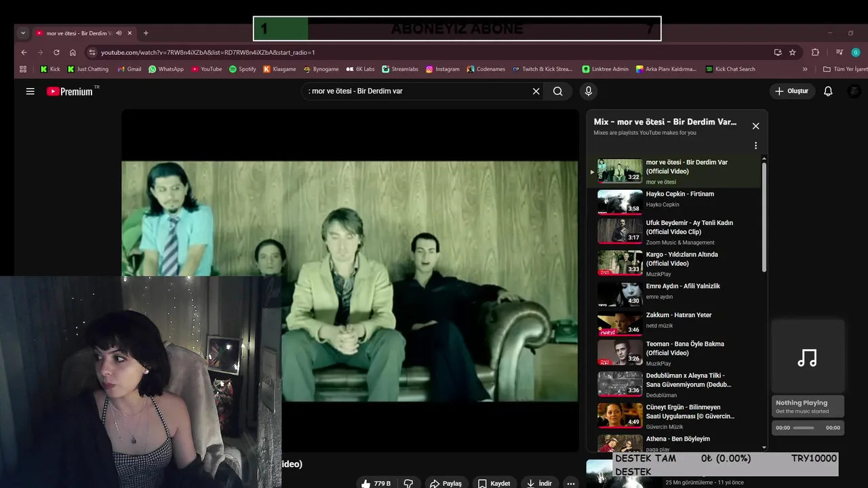Open the Kick bookmark
The image size is (868, 488).
50,69
